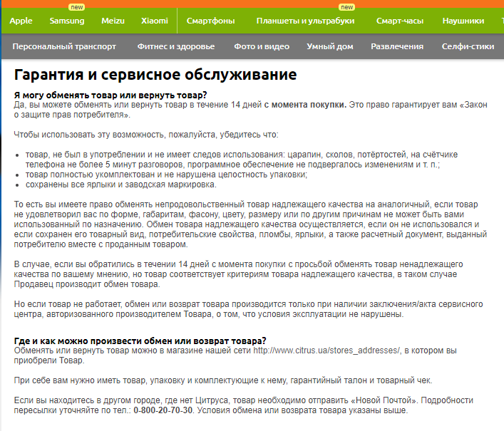Click the Гарантия и сервисное обслуживание heading
This screenshot has width=504, height=431.
coord(155,74)
